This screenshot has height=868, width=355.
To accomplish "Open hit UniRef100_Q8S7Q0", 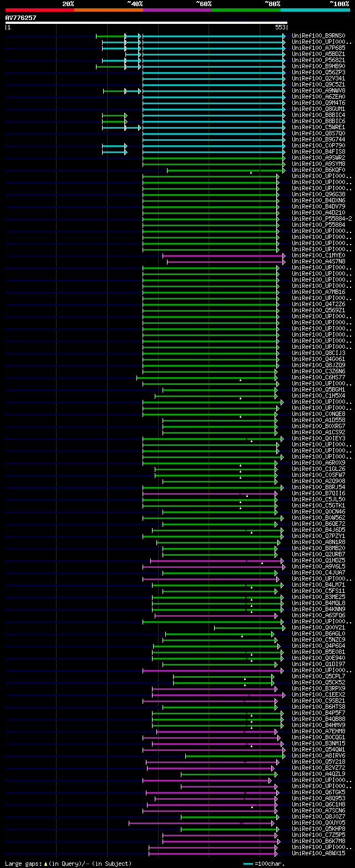I will [x=318, y=134].
